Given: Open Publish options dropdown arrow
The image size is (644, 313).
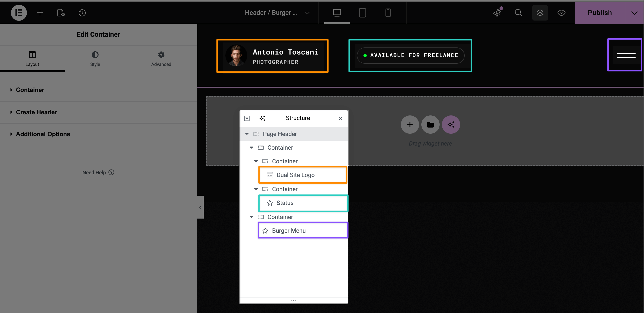Looking at the screenshot, I should point(634,13).
